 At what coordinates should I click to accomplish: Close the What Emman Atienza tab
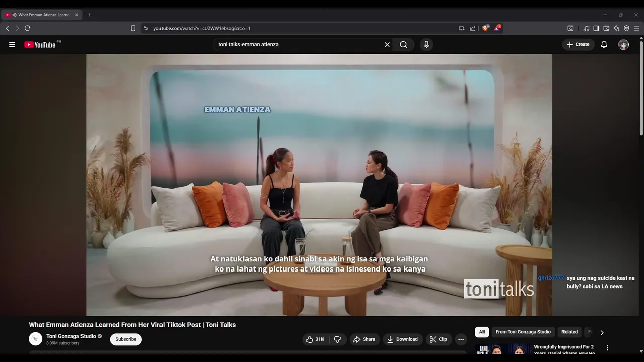(x=76, y=15)
